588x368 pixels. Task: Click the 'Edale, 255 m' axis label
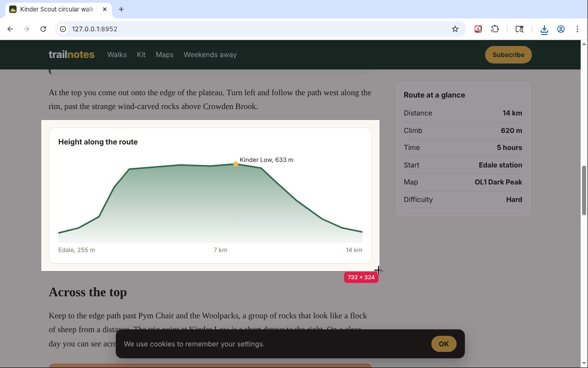pyautogui.click(x=77, y=250)
